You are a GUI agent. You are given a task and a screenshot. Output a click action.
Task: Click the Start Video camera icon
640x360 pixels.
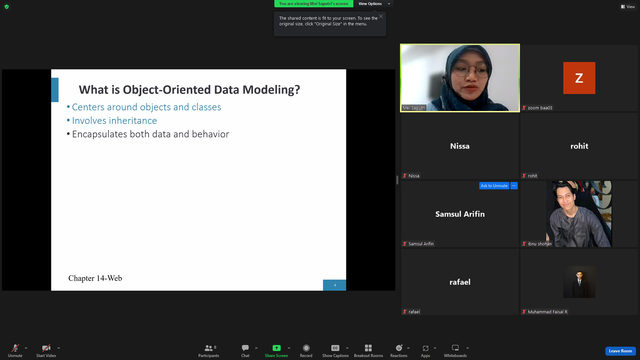click(x=46, y=348)
